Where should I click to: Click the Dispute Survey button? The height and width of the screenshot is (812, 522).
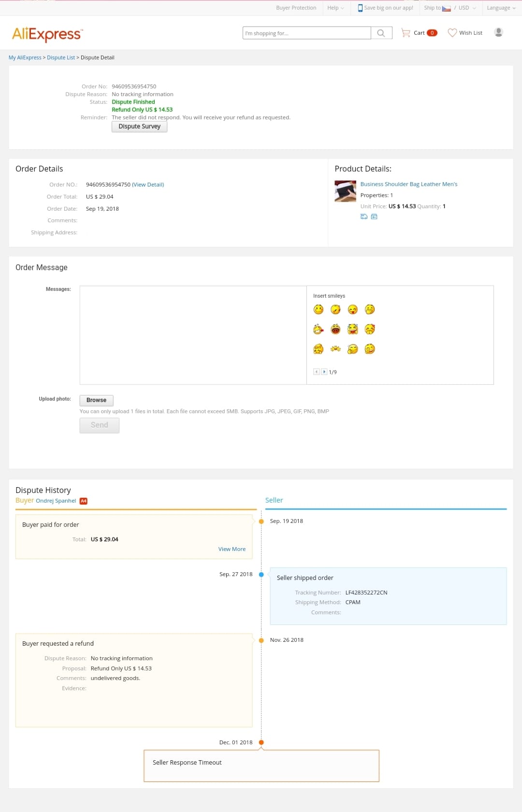(x=139, y=126)
